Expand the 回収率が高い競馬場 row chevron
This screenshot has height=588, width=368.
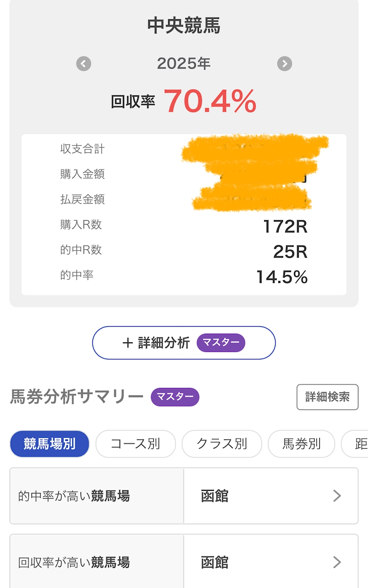pos(336,562)
